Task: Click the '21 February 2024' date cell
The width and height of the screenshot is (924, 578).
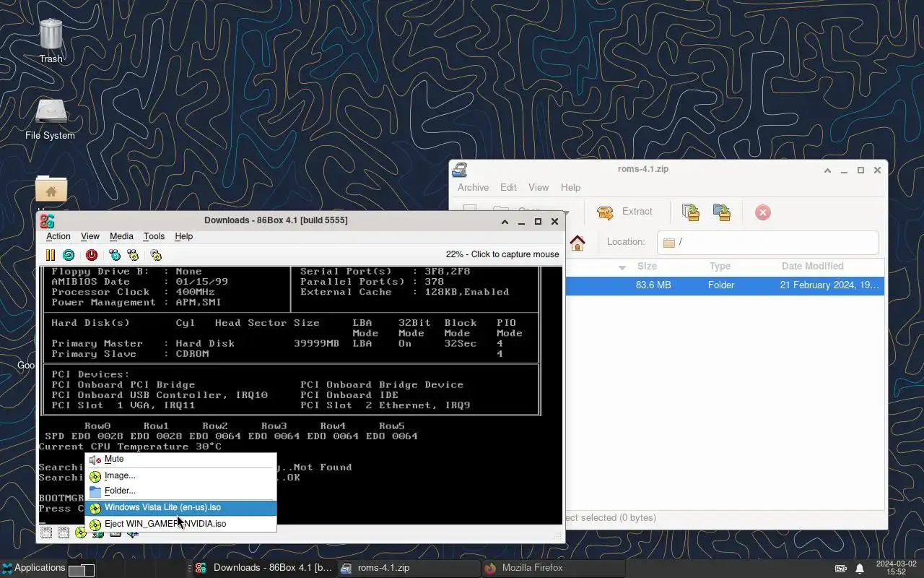Action: pos(829,285)
